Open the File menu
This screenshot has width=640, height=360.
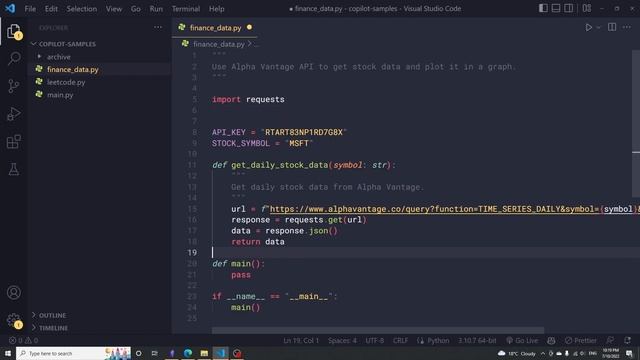pyautogui.click(x=30, y=9)
